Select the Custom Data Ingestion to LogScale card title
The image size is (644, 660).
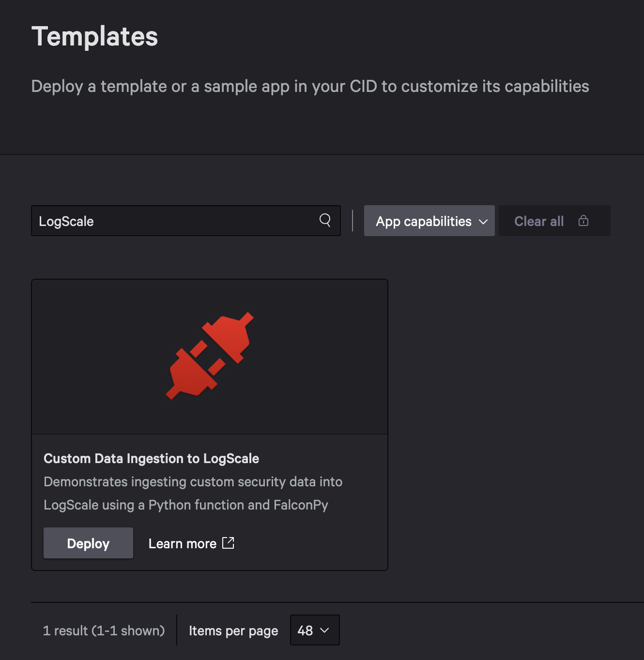[151, 458]
